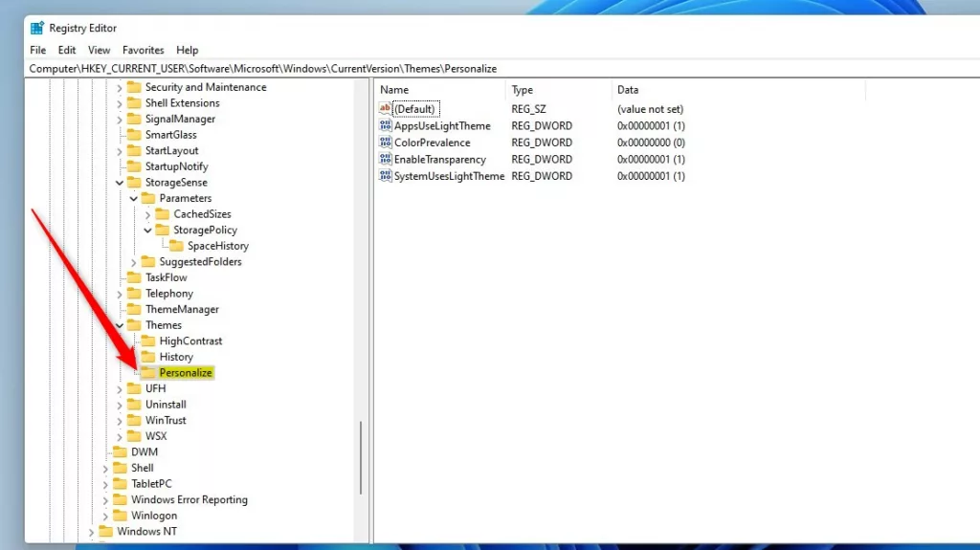Click the SuggestedFolders folder icon
The image size is (980, 550).
tap(148, 262)
